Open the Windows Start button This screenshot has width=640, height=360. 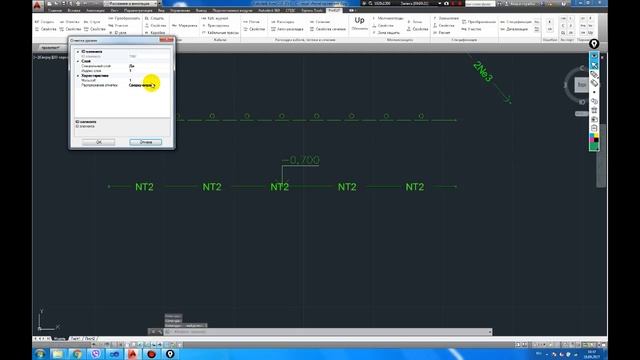coord(40,354)
